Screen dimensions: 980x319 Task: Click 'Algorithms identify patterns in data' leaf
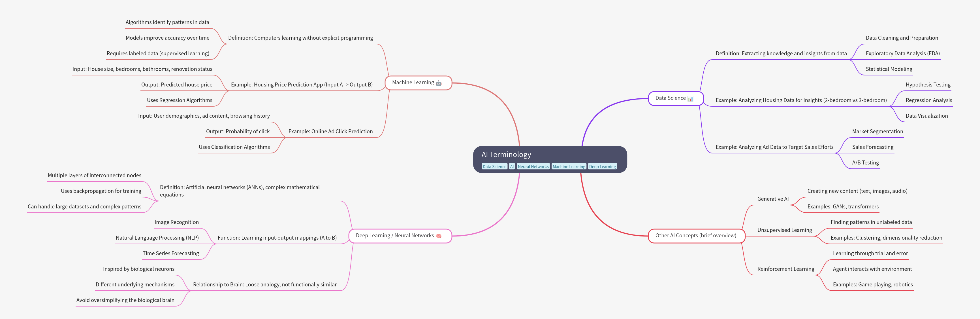(167, 22)
